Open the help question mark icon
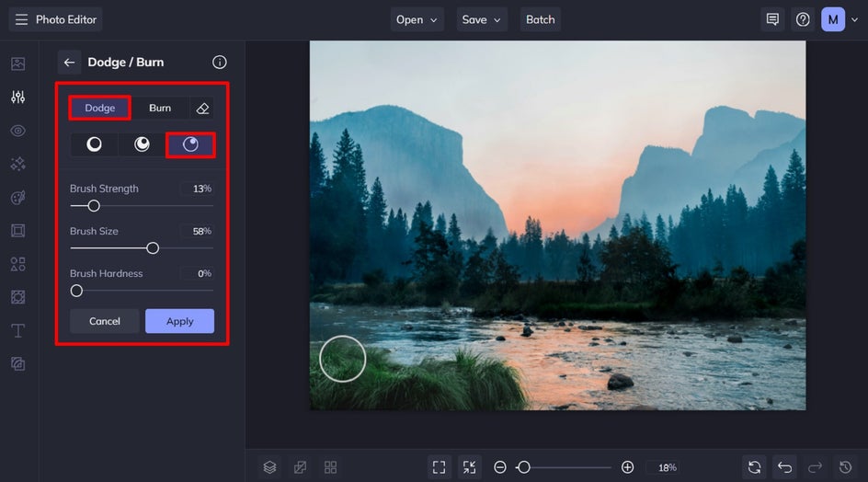The image size is (868, 482). pyautogui.click(x=803, y=20)
